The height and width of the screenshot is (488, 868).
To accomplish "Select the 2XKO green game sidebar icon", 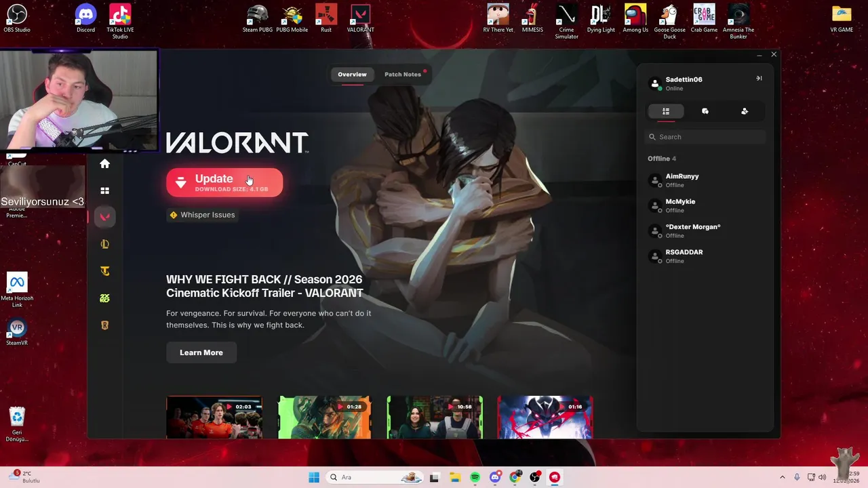I will coord(104,298).
